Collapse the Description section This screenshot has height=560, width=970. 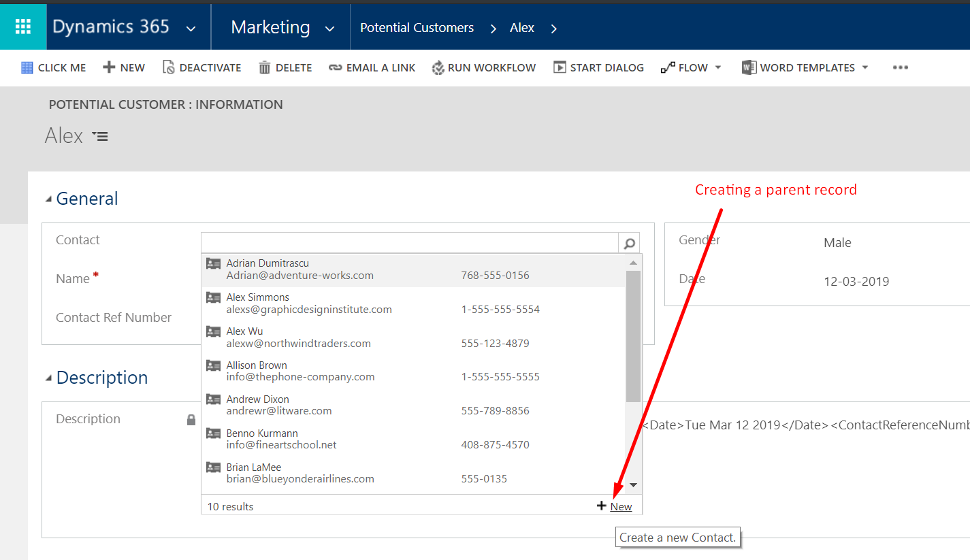[48, 378]
